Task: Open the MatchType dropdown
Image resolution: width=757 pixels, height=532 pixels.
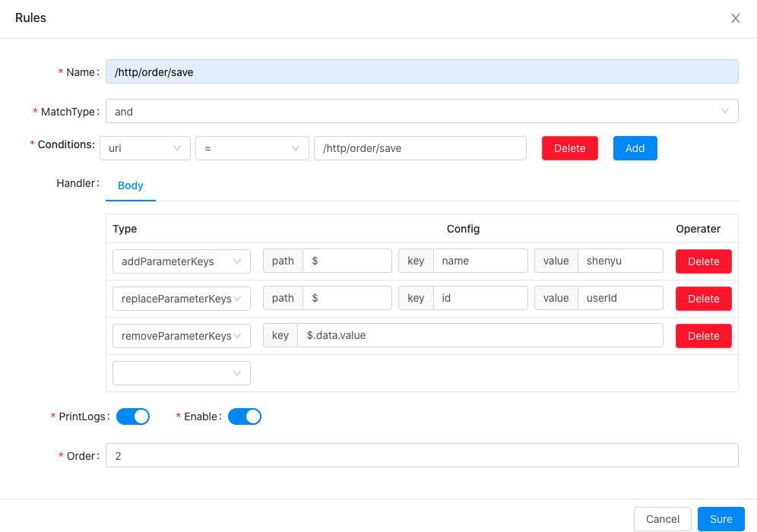Action: [x=421, y=111]
